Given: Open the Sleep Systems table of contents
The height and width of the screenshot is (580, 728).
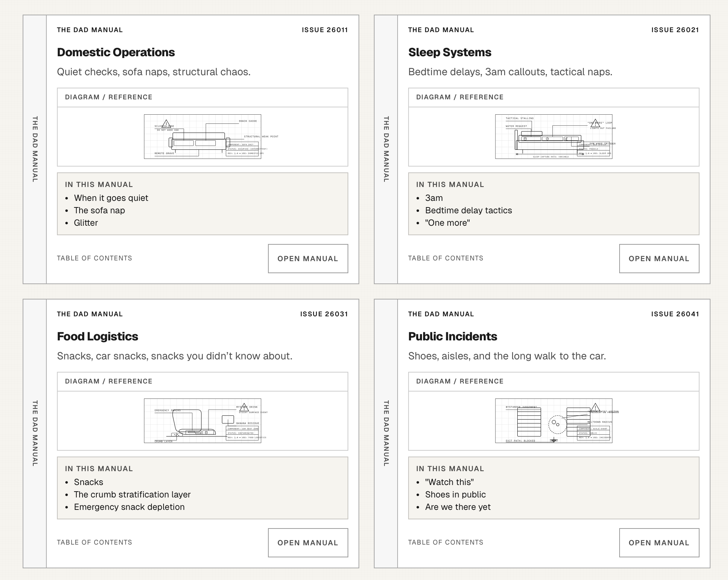Looking at the screenshot, I should click(445, 258).
